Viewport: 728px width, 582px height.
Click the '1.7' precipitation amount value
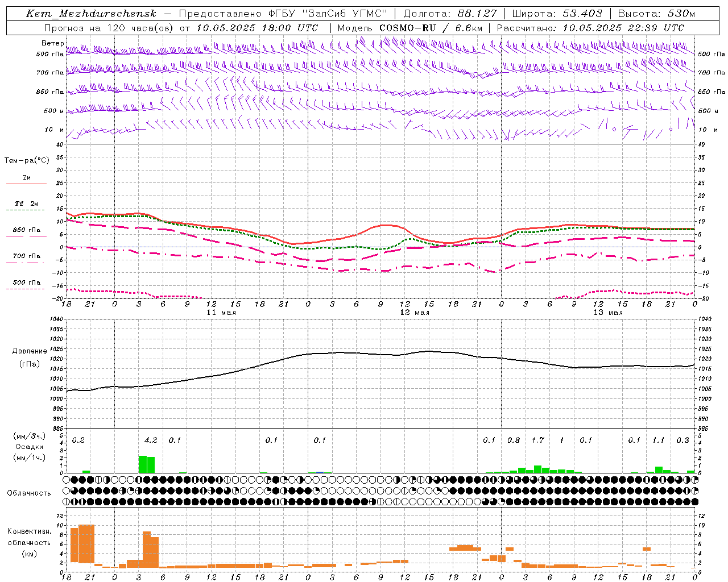[x=537, y=440]
